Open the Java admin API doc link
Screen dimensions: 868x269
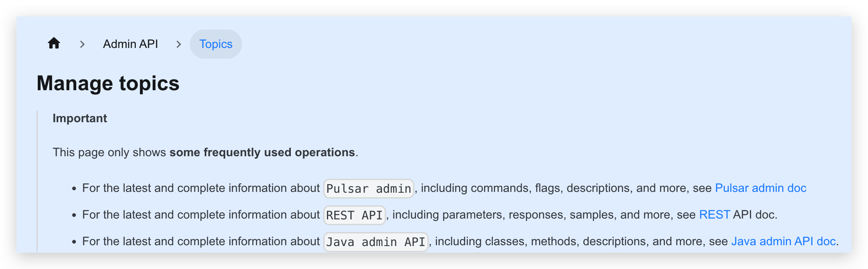tap(783, 241)
